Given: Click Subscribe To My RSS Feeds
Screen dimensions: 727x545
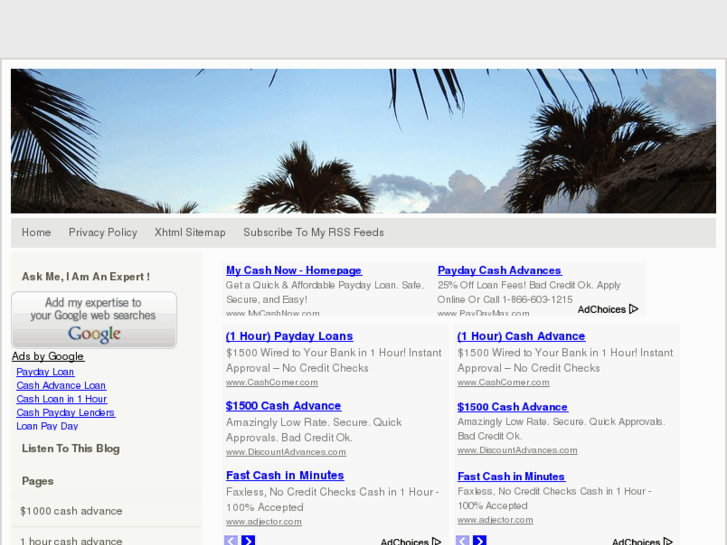Looking at the screenshot, I should tap(313, 232).
